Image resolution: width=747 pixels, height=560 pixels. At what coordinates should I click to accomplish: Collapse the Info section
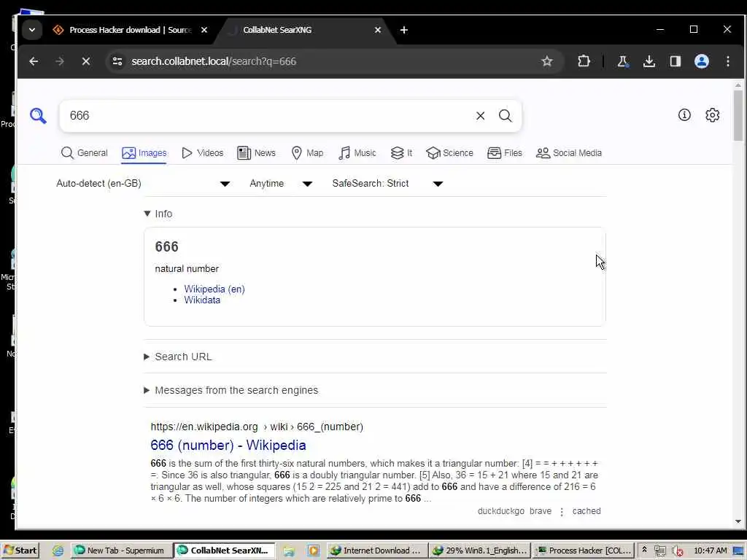pos(158,214)
